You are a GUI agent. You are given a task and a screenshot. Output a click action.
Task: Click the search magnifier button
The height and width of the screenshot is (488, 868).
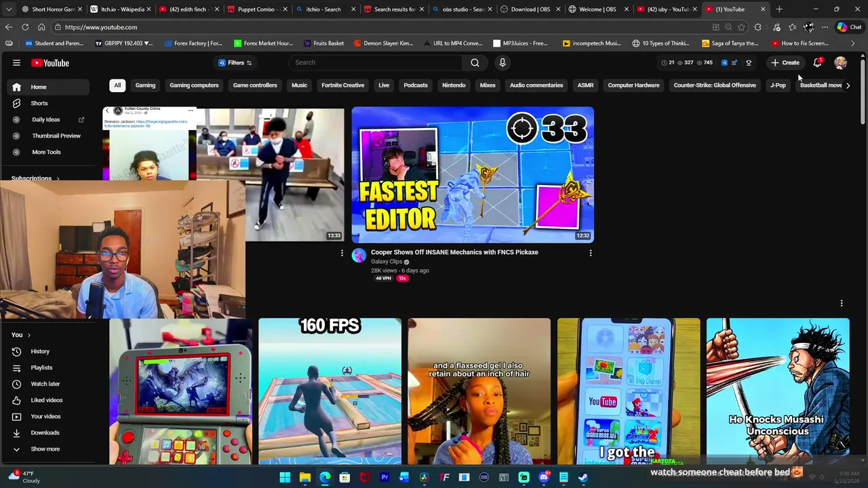(x=475, y=62)
